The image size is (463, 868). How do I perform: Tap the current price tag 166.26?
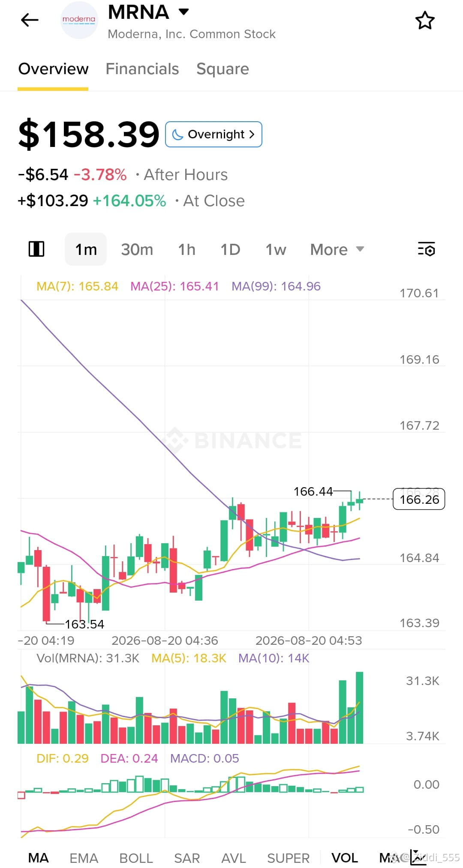click(419, 499)
